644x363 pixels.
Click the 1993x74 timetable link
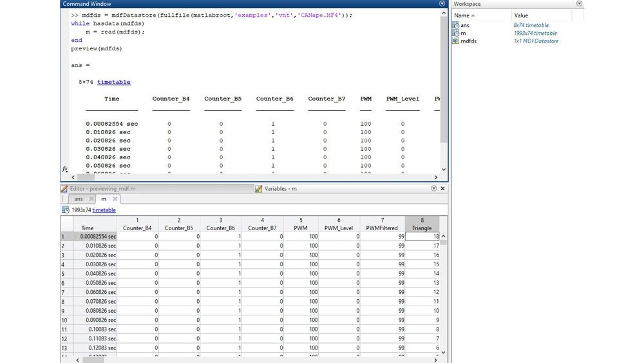point(104,210)
